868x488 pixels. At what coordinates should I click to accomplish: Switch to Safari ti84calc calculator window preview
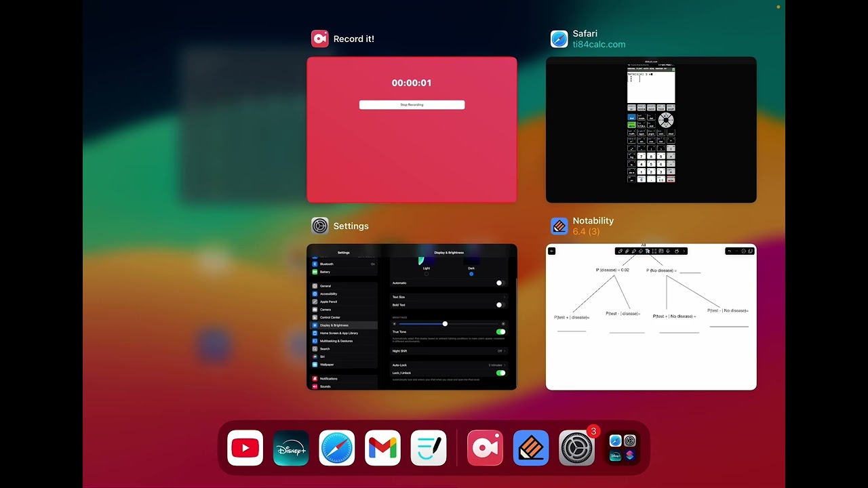click(x=651, y=129)
